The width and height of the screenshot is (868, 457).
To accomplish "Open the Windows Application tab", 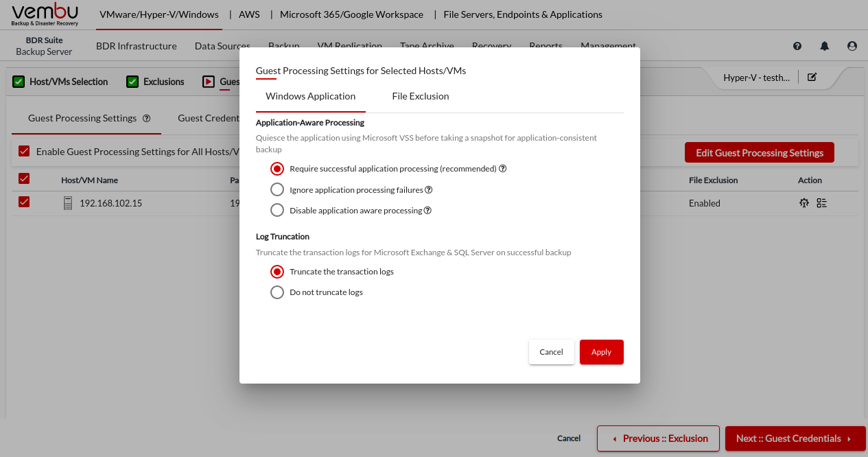I will click(x=311, y=96).
